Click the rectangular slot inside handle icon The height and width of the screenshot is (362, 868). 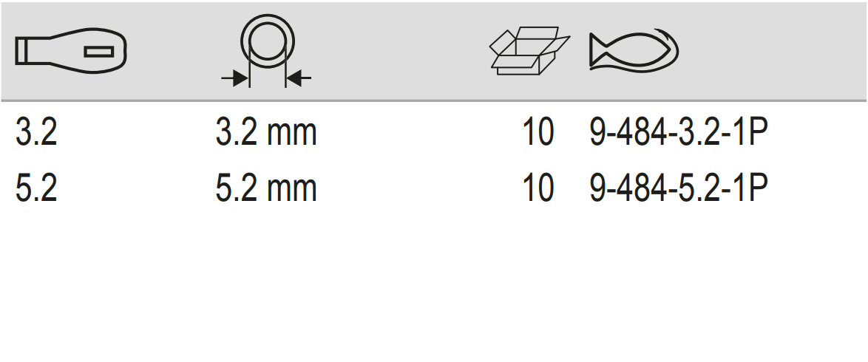98,52
